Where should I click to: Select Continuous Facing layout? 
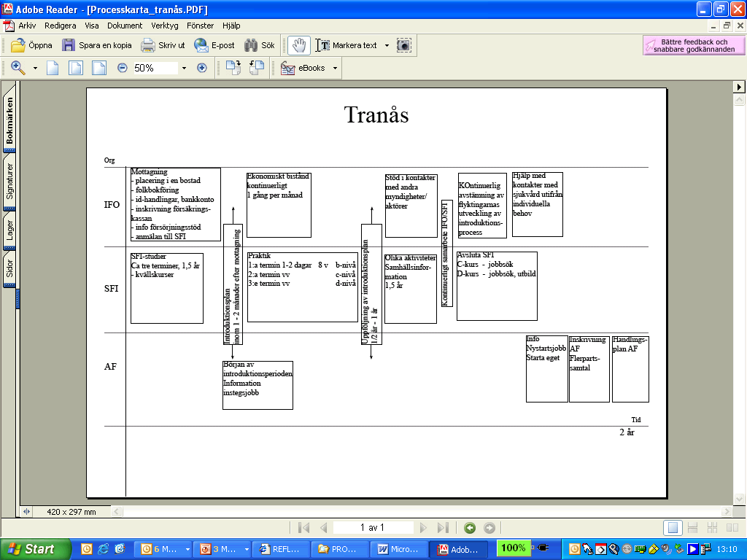tap(712, 528)
